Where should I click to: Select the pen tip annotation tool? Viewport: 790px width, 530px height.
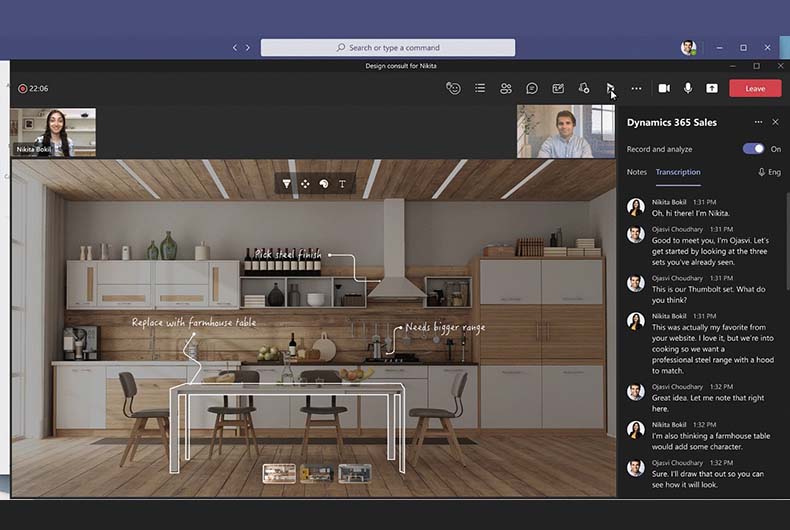pyautogui.click(x=286, y=184)
